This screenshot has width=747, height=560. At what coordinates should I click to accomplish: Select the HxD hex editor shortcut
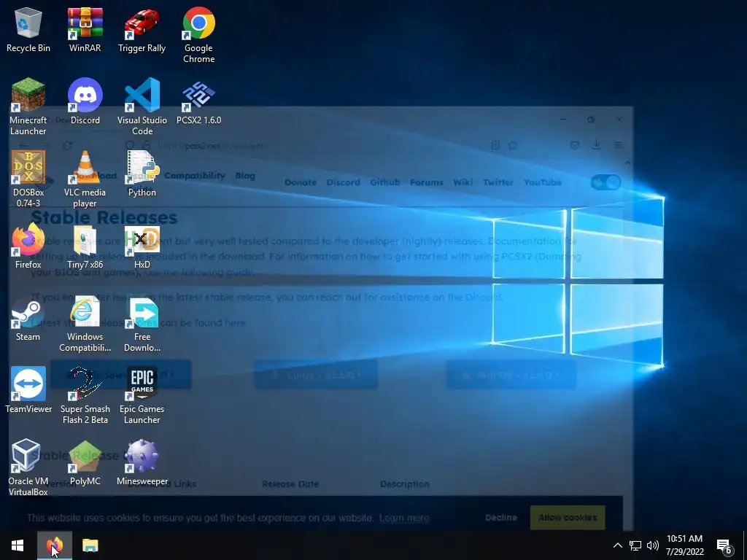point(142,246)
